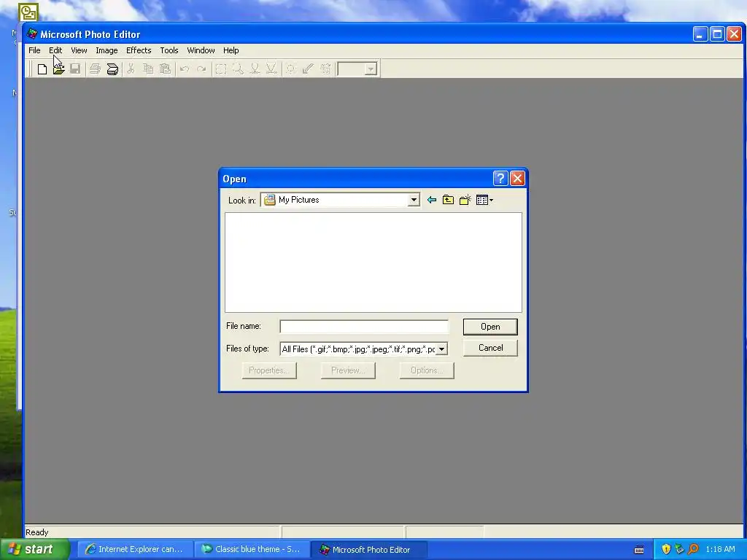Viewport: 747px width, 560px height.
Task: Click the Windows start button
Action: tap(34, 550)
